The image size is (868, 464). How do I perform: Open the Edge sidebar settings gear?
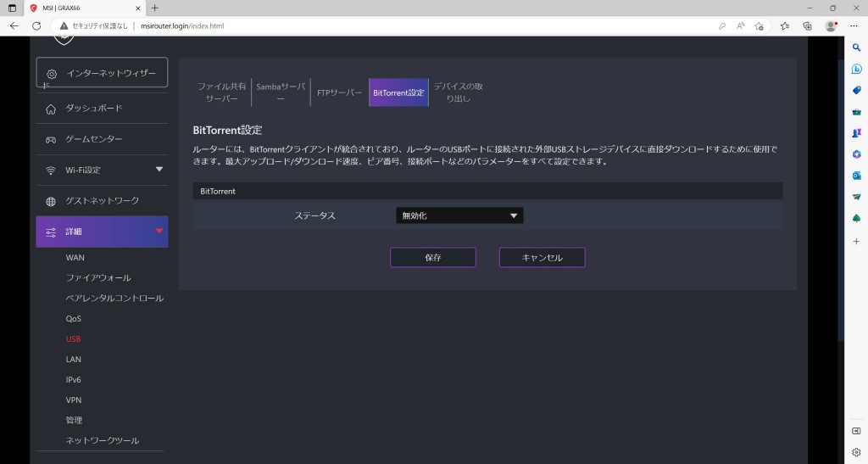[x=856, y=452]
